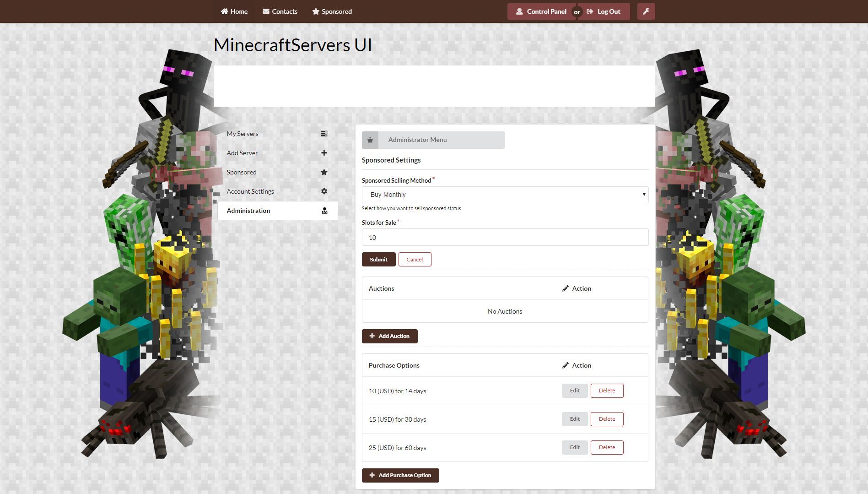Image resolution: width=868 pixels, height=494 pixels.
Task: Click the Log Out button
Action: coord(604,11)
